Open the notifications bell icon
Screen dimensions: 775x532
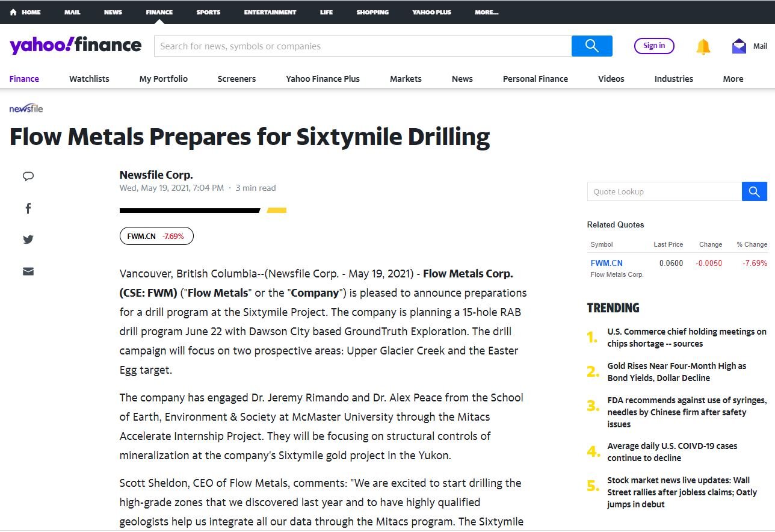click(703, 46)
